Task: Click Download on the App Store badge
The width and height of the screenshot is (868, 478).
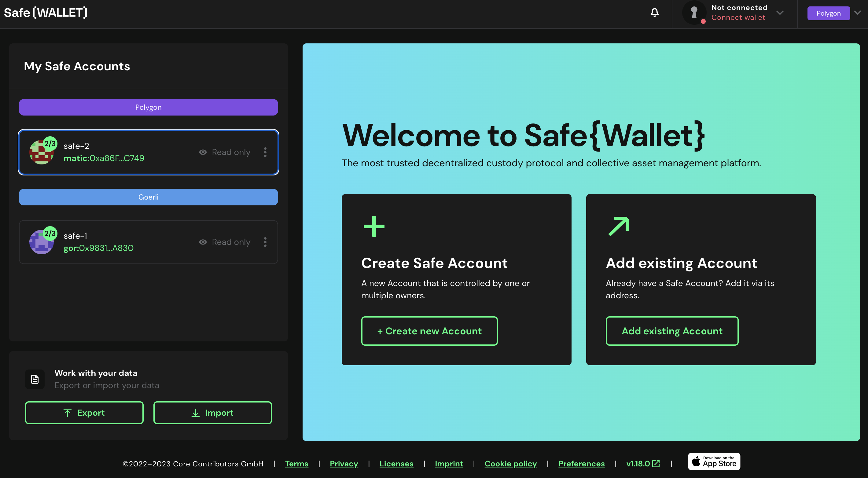Action: point(714,461)
